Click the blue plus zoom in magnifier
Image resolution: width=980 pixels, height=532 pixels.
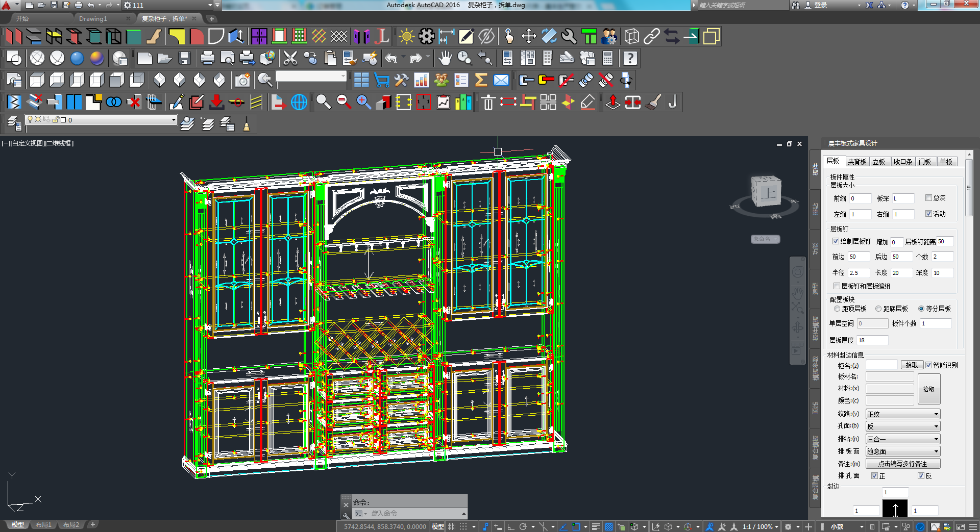tap(363, 102)
